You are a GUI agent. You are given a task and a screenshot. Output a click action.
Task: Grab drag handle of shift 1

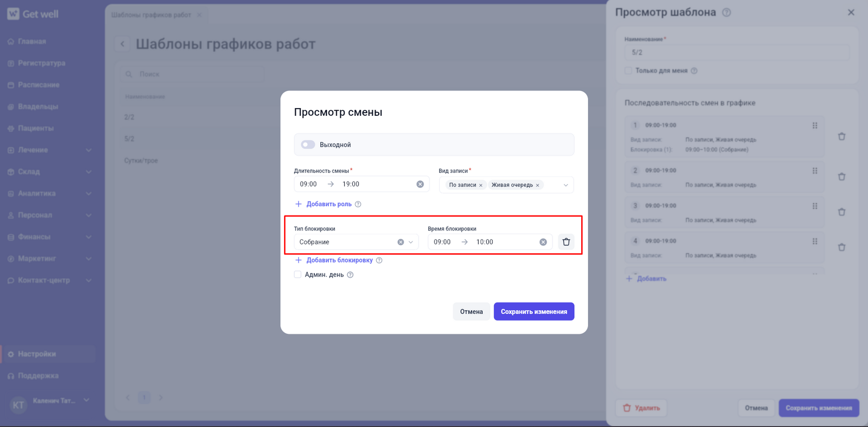coord(815,126)
